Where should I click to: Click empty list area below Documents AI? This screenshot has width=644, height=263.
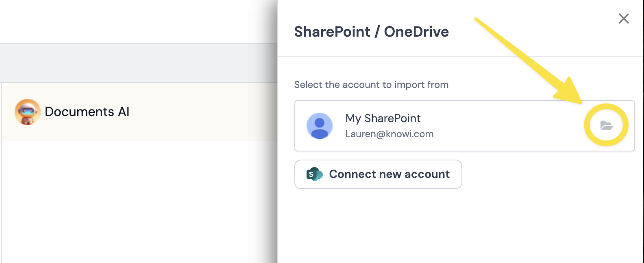pyautogui.click(x=138, y=204)
